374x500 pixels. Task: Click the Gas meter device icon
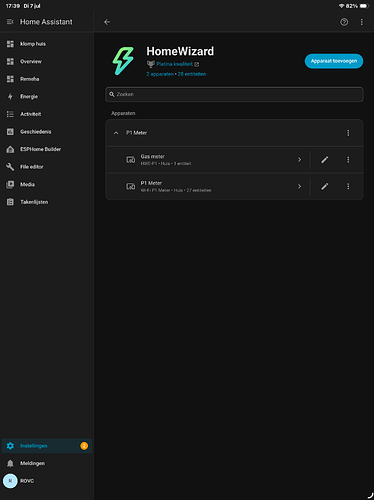pyautogui.click(x=130, y=160)
